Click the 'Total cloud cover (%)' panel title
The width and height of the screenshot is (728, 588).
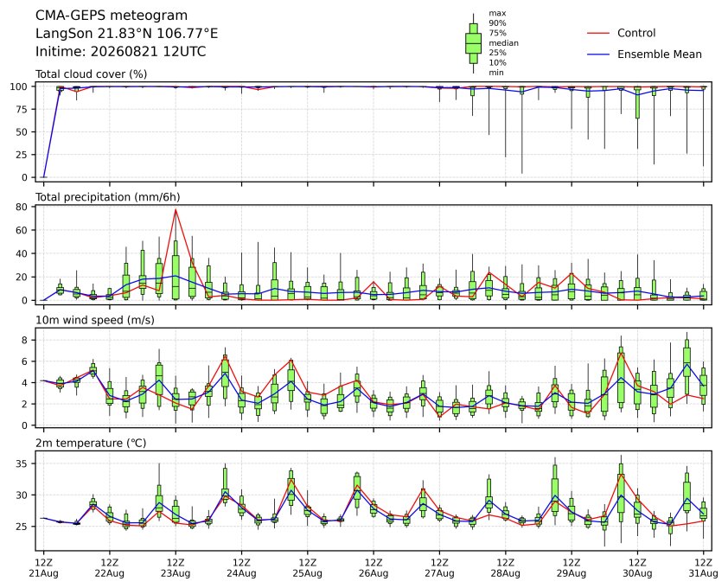(92, 74)
